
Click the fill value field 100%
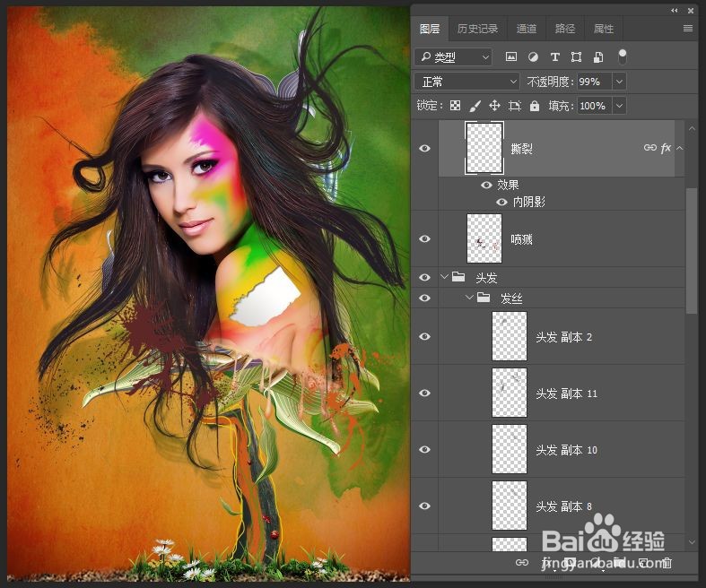(595, 106)
